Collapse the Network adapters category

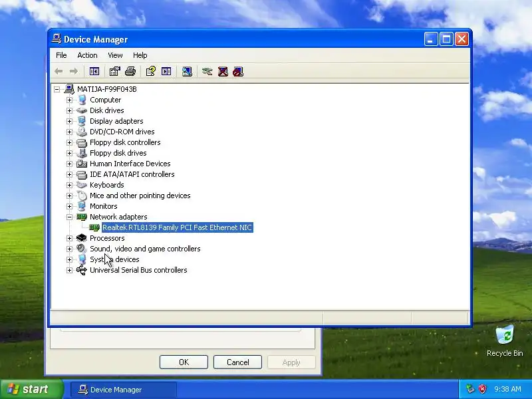point(69,217)
